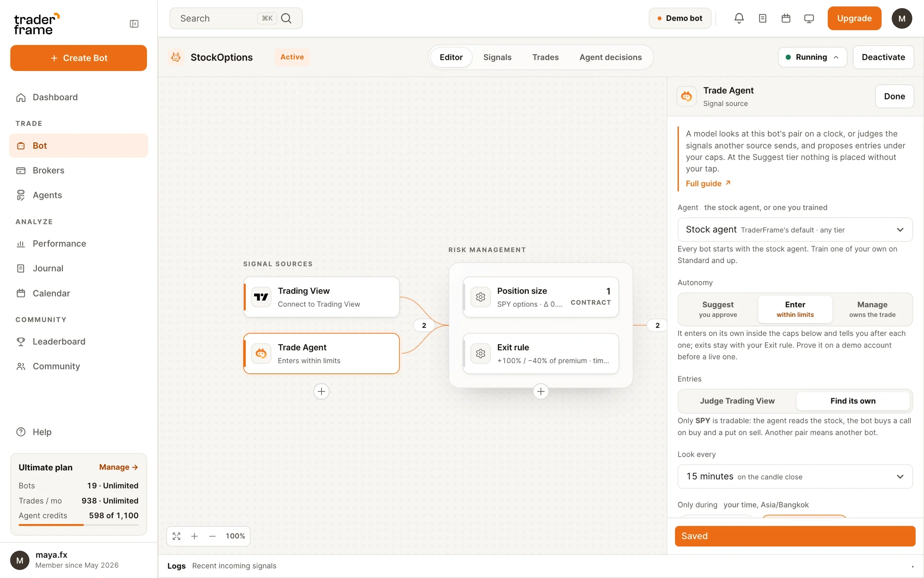Viewport: 924px width, 578px height.
Task: Switch to the Trades tab
Action: pyautogui.click(x=545, y=57)
